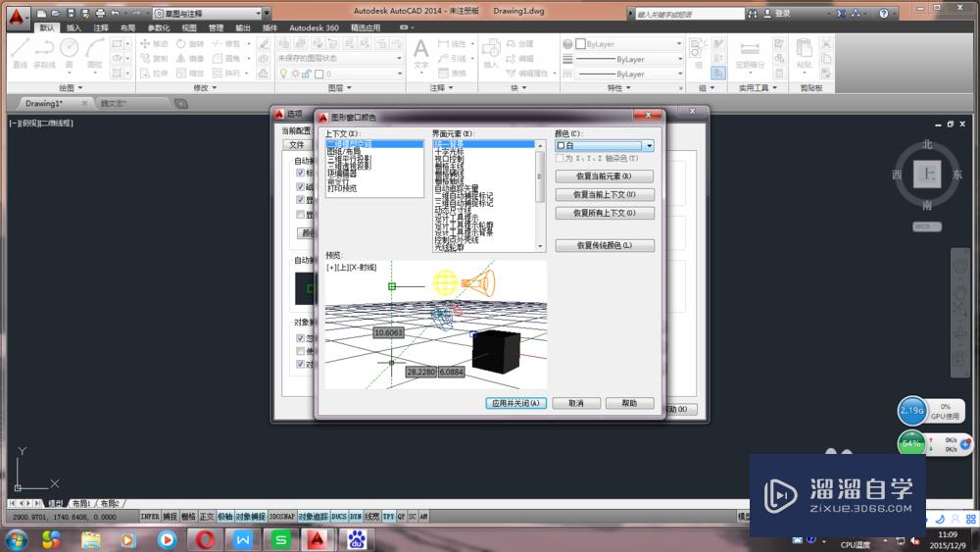980x552 pixels.
Task: Launch the red AutoCAD icon in taskbar
Action: coord(318,539)
